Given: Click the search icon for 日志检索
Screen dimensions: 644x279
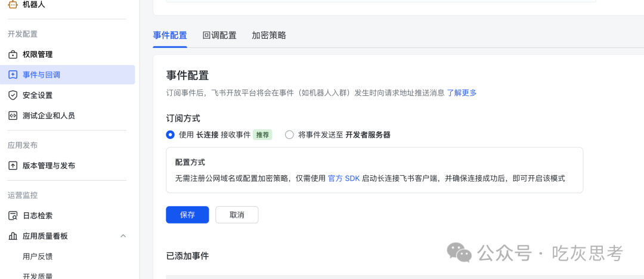Looking at the screenshot, I should (x=13, y=216).
